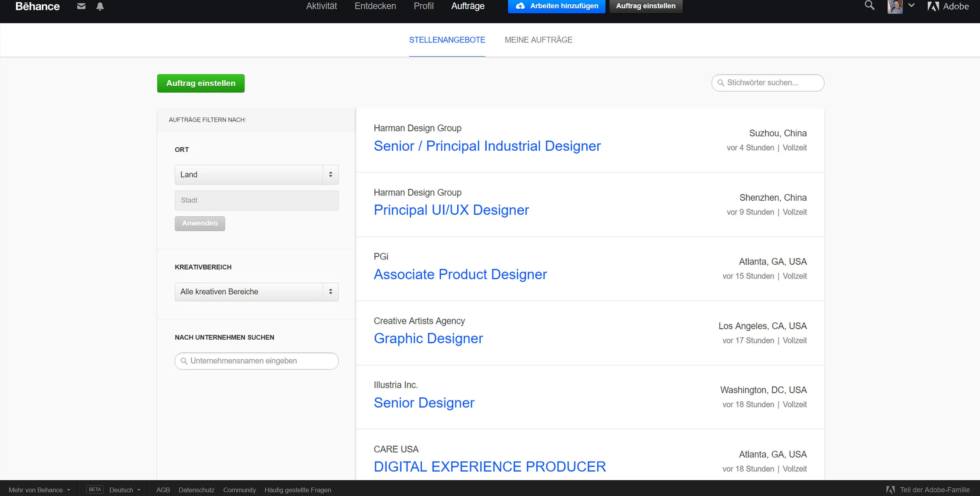Open Graphic Designer job listing
This screenshot has width=980, height=496.
click(428, 339)
